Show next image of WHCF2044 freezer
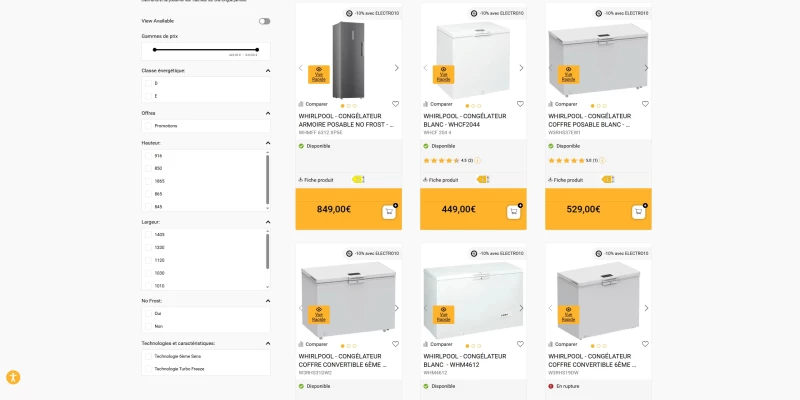800x400 pixels. tap(521, 68)
